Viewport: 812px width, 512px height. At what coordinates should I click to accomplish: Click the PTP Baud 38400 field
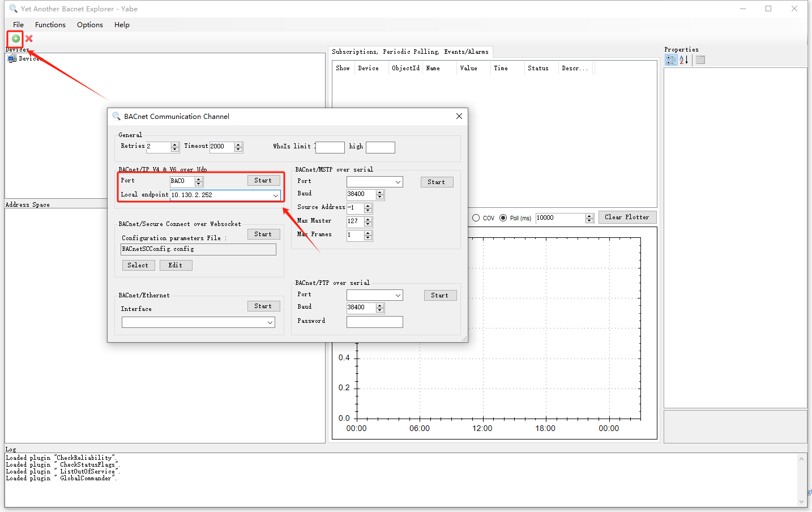[x=361, y=308]
